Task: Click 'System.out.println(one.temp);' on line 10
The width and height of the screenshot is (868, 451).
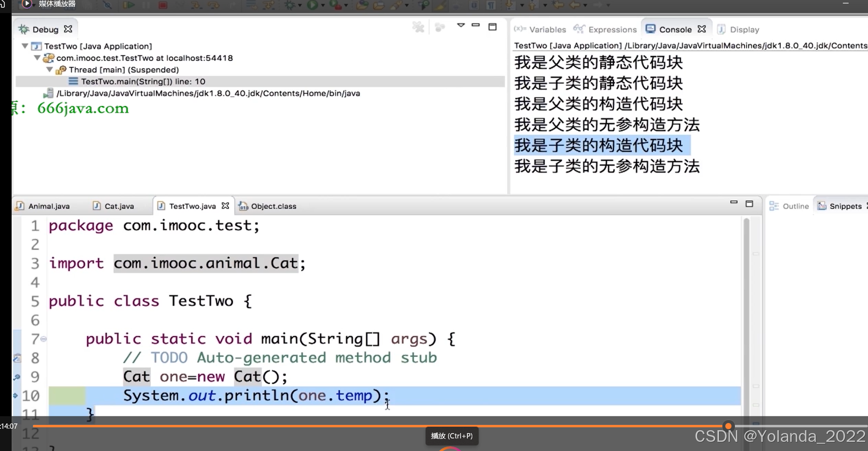Action: pos(256,395)
